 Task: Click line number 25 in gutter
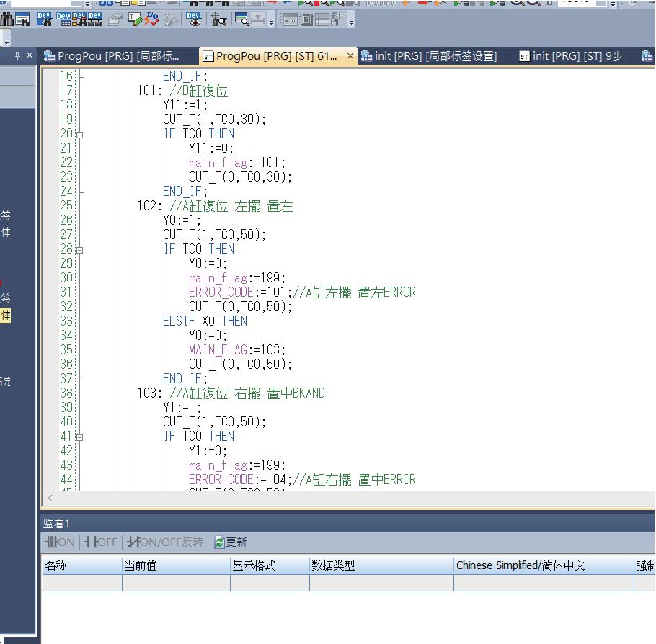tap(66, 206)
